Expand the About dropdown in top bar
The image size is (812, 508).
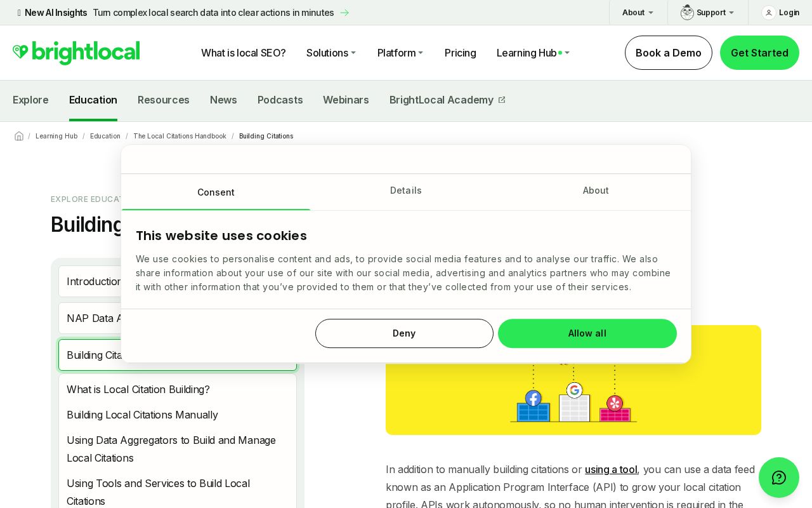638,13
